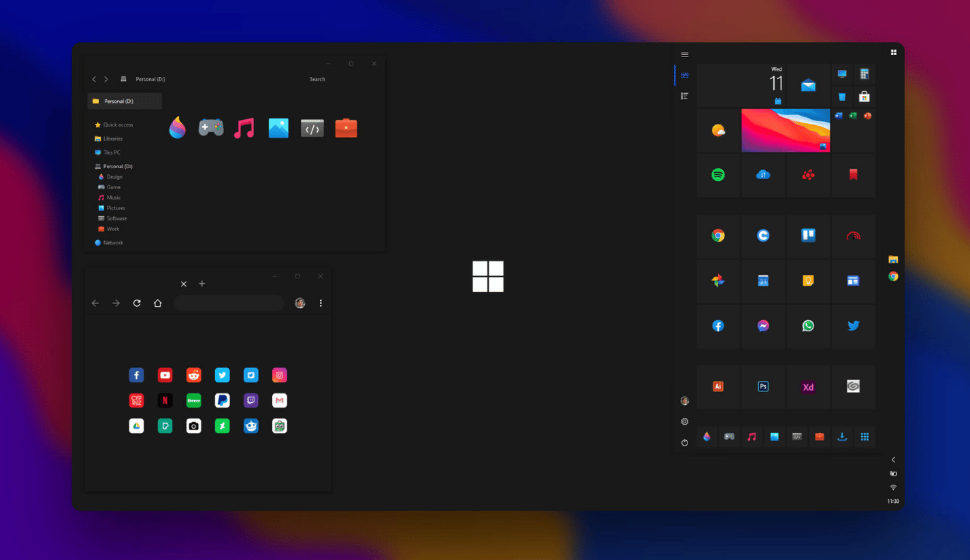The width and height of the screenshot is (970, 560).
Task: Click the taskbar start grid button
Action: pyautogui.click(x=894, y=52)
